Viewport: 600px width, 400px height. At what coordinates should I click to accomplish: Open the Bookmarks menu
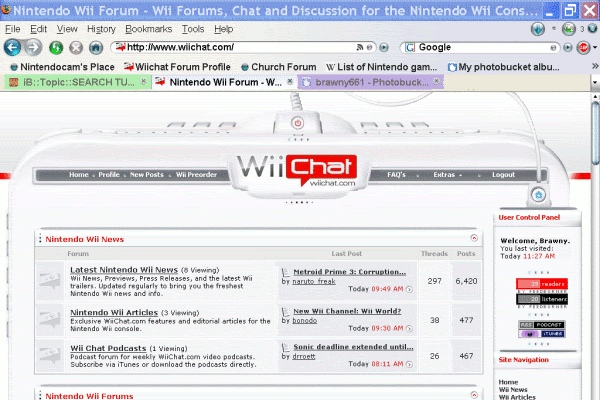point(148,29)
